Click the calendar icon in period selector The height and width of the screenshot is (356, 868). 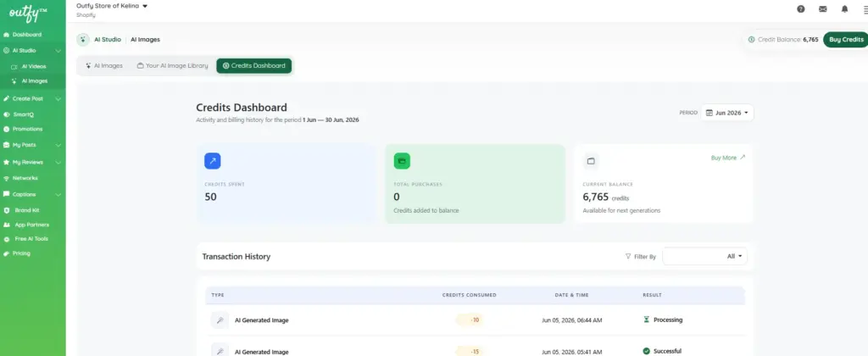pyautogui.click(x=709, y=113)
